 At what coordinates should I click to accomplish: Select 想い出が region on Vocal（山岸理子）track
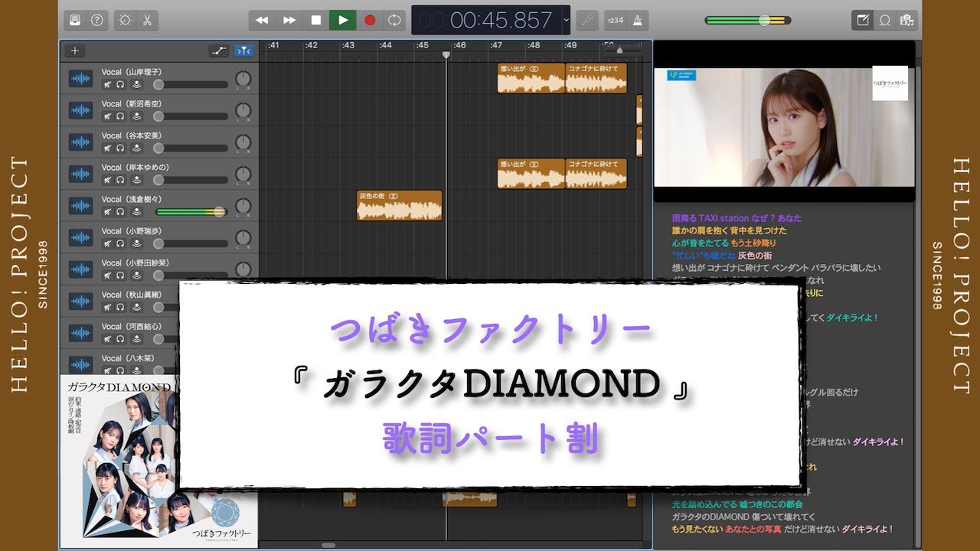tap(531, 78)
